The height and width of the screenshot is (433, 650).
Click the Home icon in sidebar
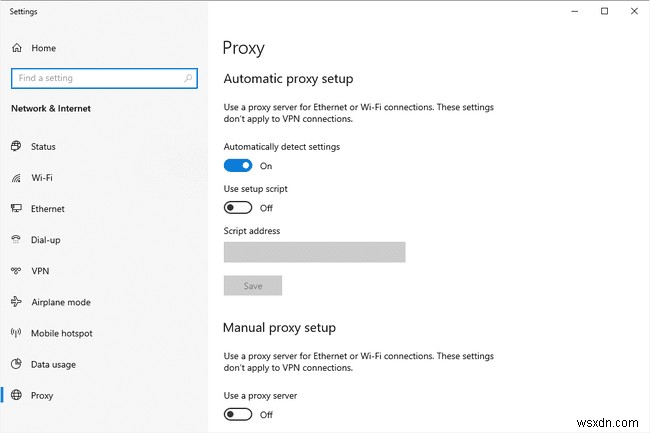pyautogui.click(x=16, y=47)
